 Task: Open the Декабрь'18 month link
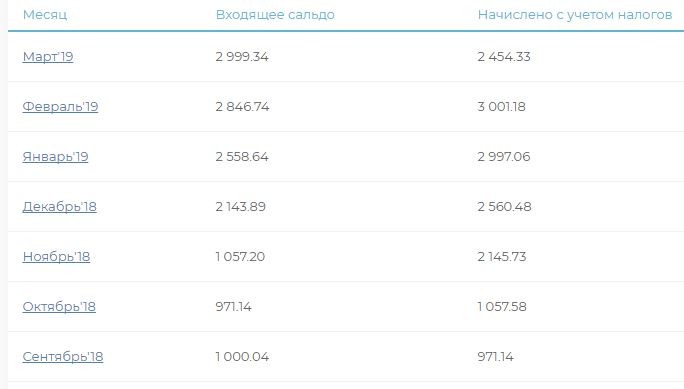tap(59, 207)
